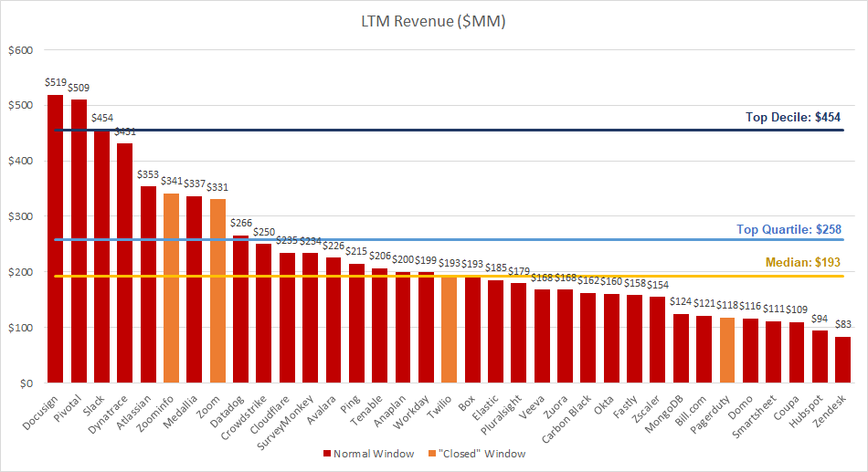The width and height of the screenshot is (868, 472).
Task: Click the Dynatrace axis label
Action: coord(108,414)
